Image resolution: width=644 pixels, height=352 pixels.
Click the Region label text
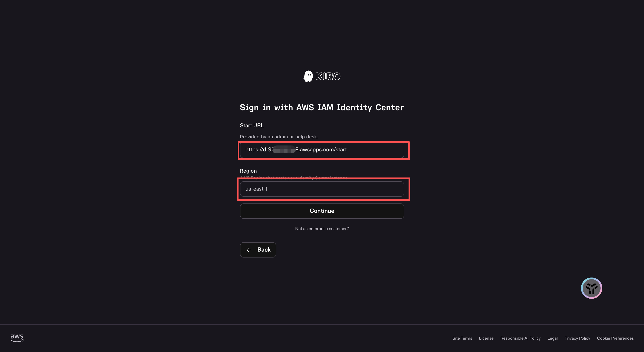248,171
